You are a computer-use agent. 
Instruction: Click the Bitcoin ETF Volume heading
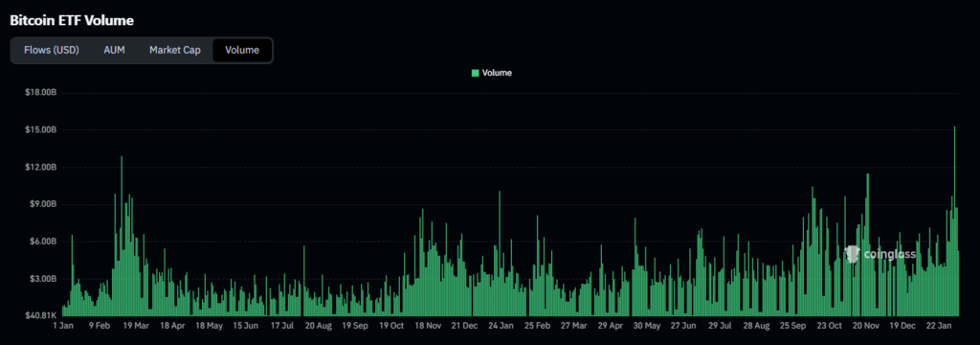tap(72, 21)
